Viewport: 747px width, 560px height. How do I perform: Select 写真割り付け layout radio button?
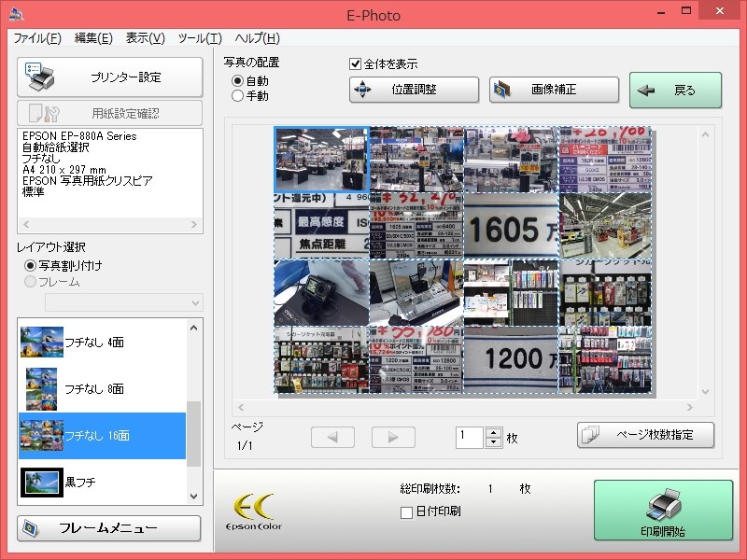30,265
